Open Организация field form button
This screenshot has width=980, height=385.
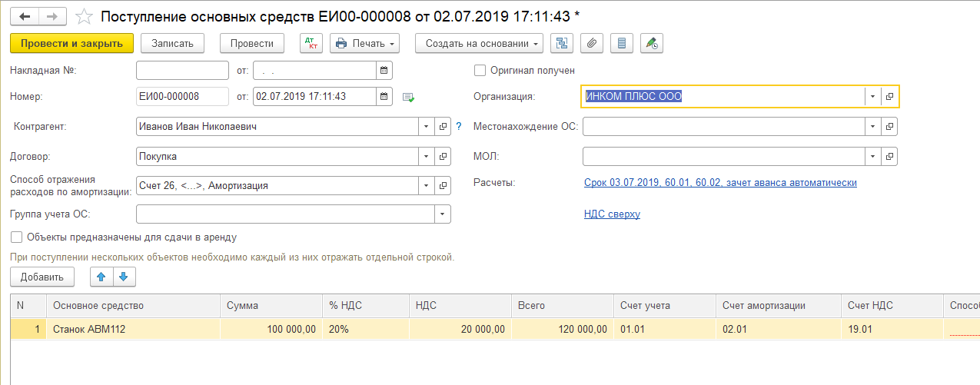889,96
